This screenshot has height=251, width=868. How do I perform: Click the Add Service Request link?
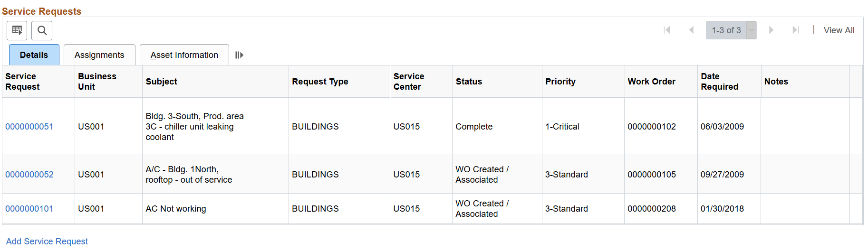click(47, 242)
